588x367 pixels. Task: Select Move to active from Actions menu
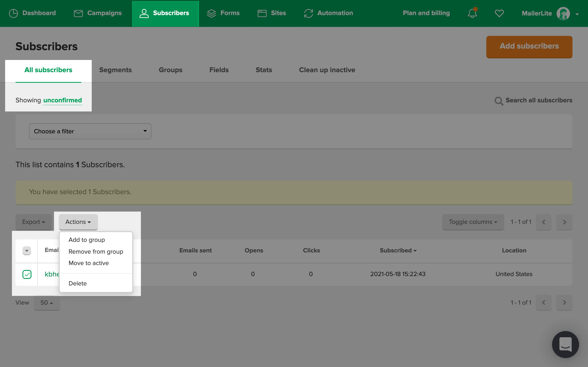pos(88,263)
